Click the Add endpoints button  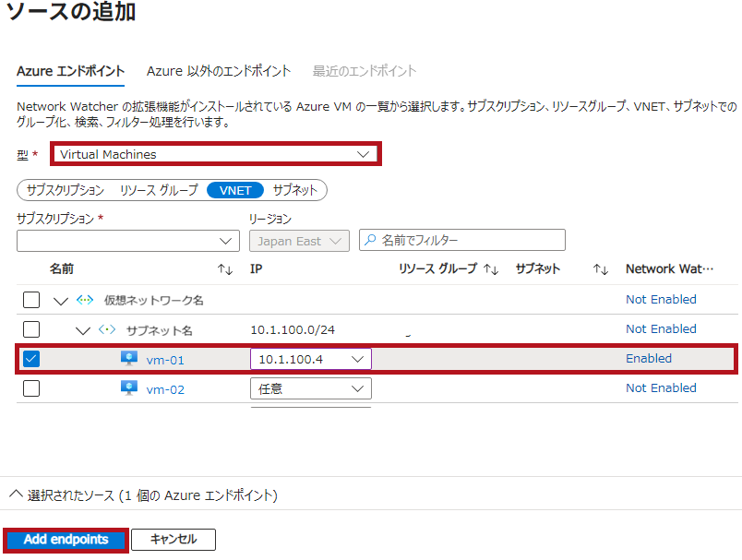66,540
